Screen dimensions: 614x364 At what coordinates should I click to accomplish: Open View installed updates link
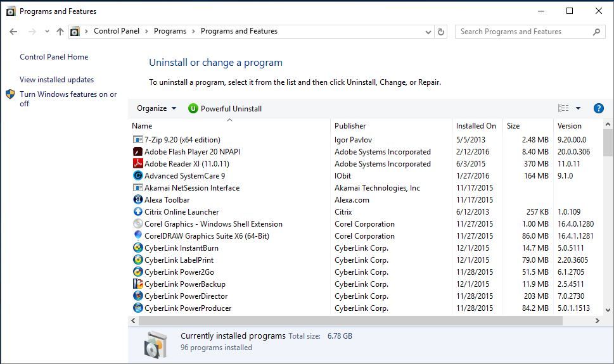pyautogui.click(x=56, y=80)
